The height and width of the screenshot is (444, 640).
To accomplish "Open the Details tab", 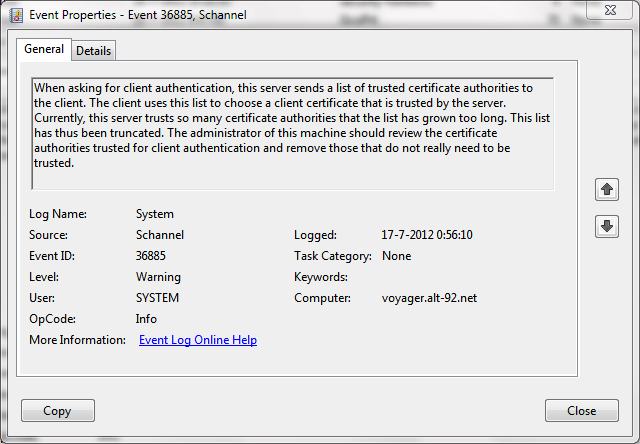I will pyautogui.click(x=93, y=50).
